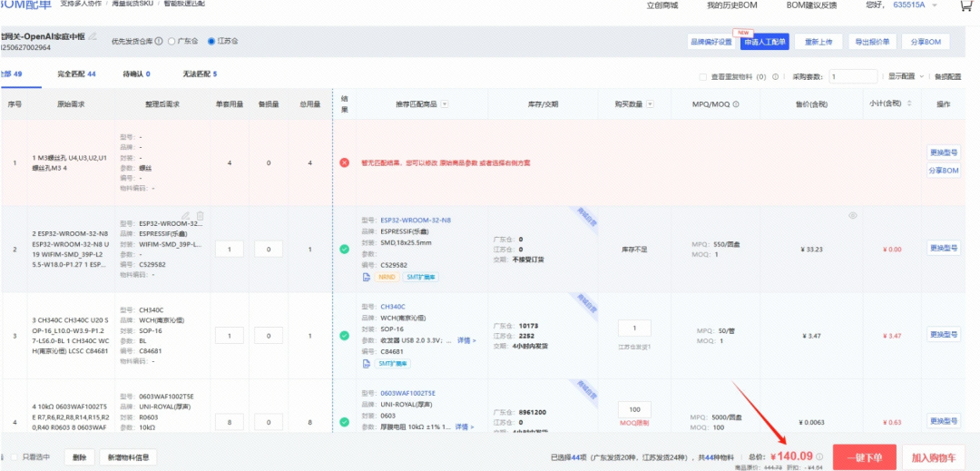Click the red 一键下单 button

click(865, 457)
